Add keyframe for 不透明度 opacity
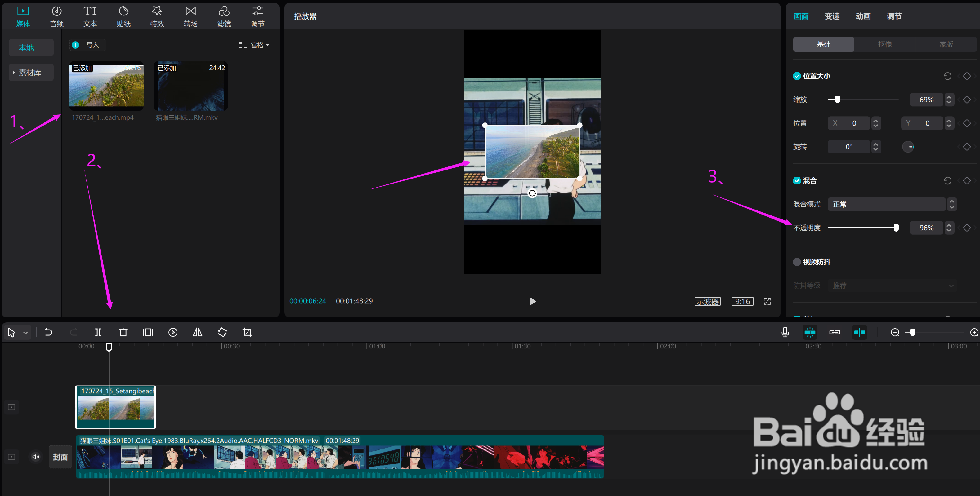This screenshot has height=496, width=980. pyautogui.click(x=967, y=228)
